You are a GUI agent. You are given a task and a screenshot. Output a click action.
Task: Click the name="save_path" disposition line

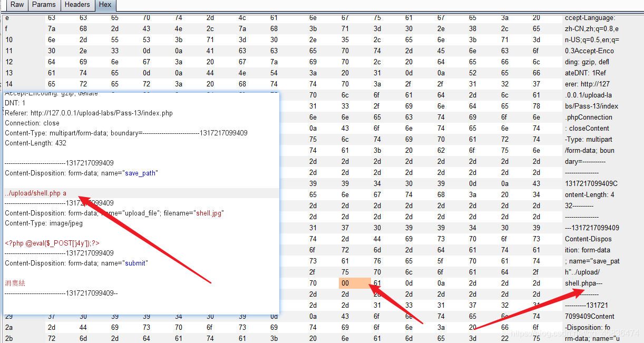(81, 173)
